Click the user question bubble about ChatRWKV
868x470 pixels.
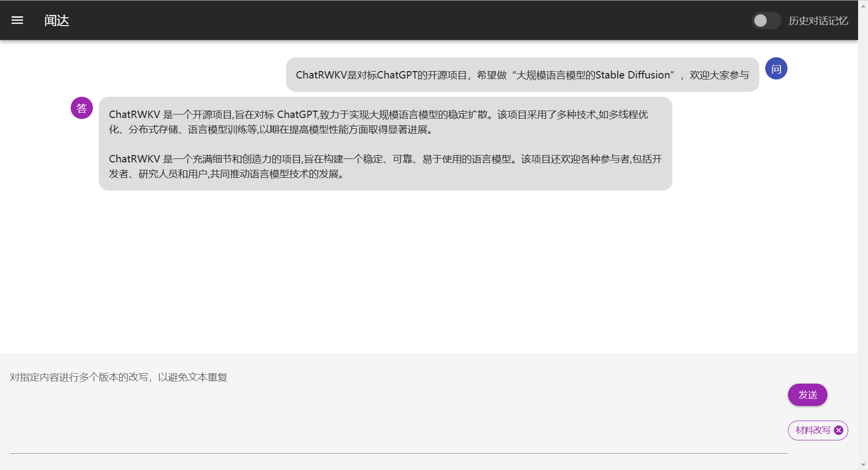point(522,75)
